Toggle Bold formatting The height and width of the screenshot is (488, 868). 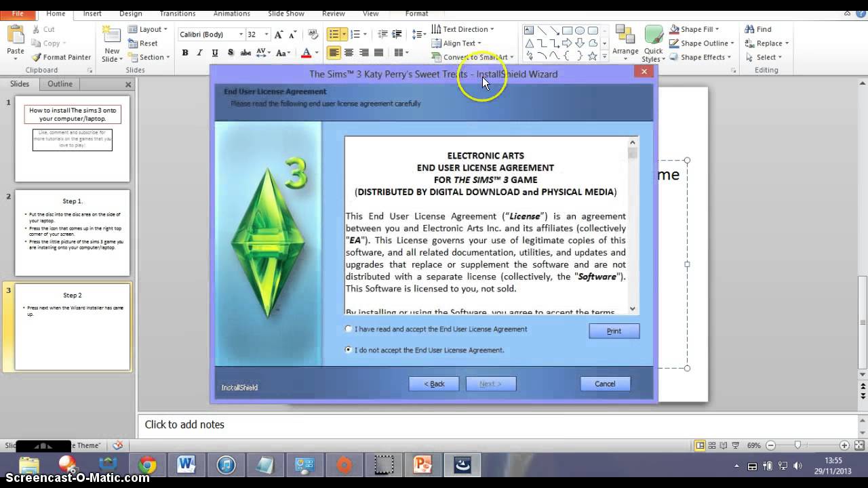tap(185, 53)
